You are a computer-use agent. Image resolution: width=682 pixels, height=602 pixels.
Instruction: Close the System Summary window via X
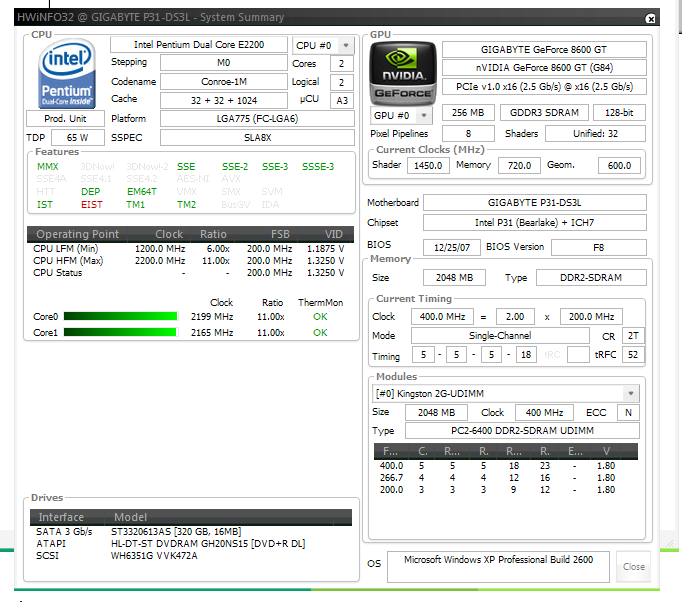pos(650,18)
